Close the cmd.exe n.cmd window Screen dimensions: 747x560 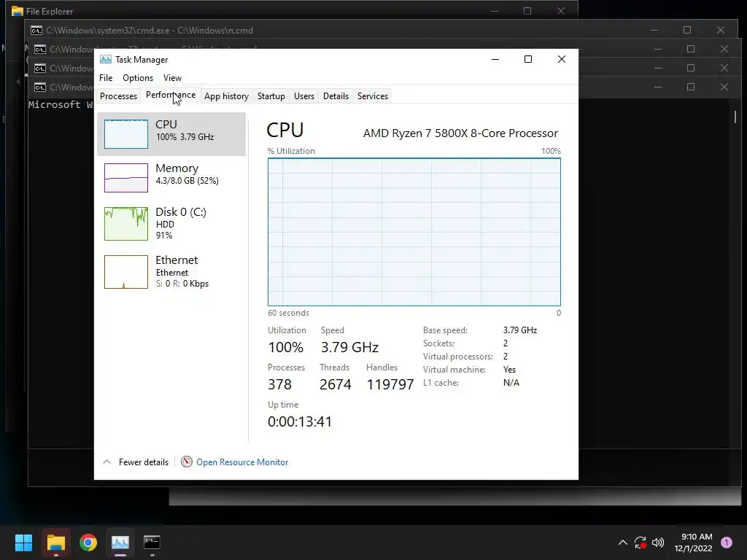pos(721,30)
